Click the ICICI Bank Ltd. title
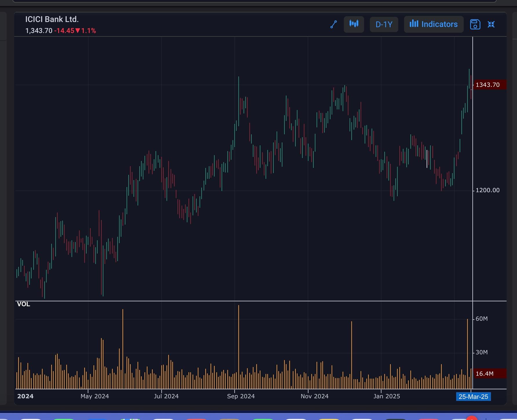 pyautogui.click(x=52, y=19)
